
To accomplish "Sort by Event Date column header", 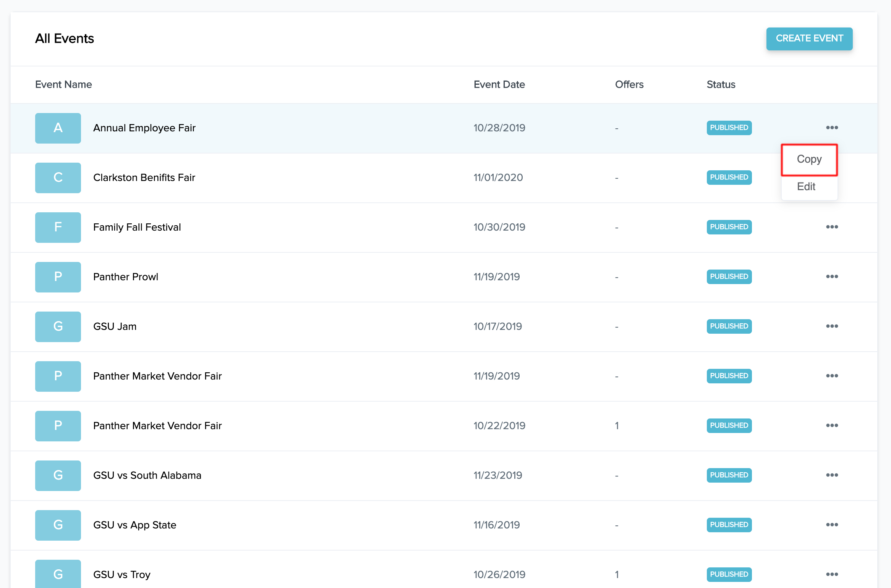I will 499,84.
